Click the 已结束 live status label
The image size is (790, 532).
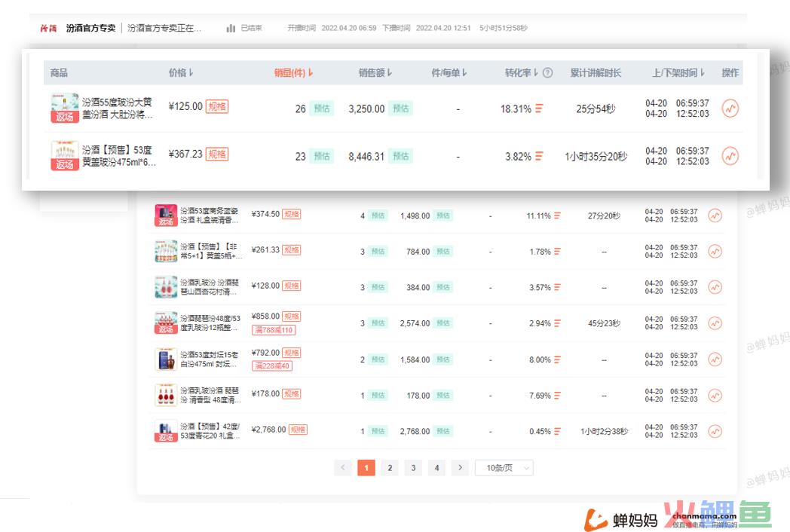pos(252,28)
